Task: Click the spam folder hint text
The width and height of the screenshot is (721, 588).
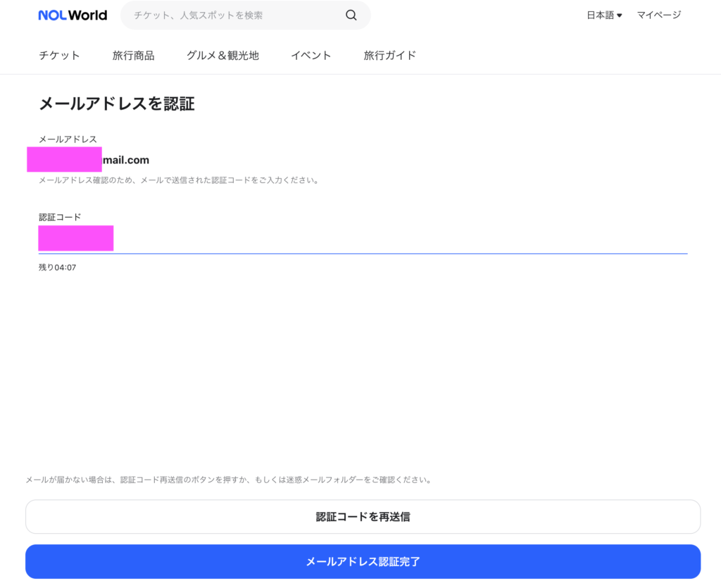Action: click(x=228, y=480)
